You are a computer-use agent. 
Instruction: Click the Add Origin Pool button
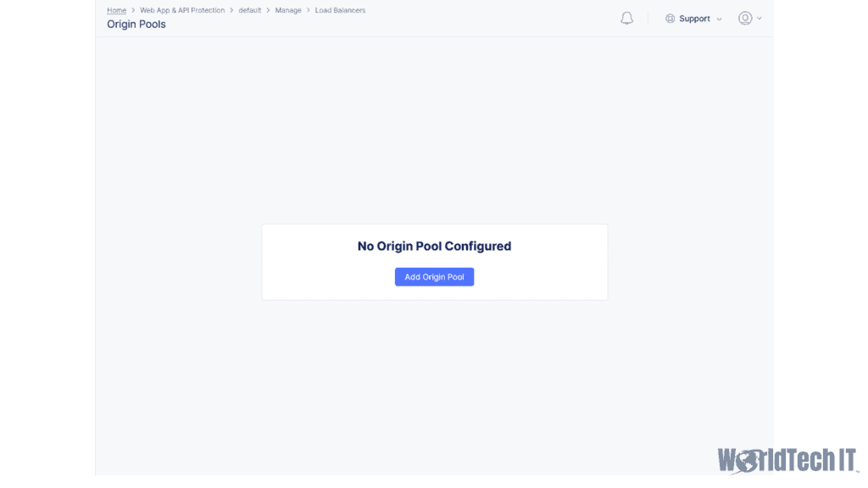434,277
